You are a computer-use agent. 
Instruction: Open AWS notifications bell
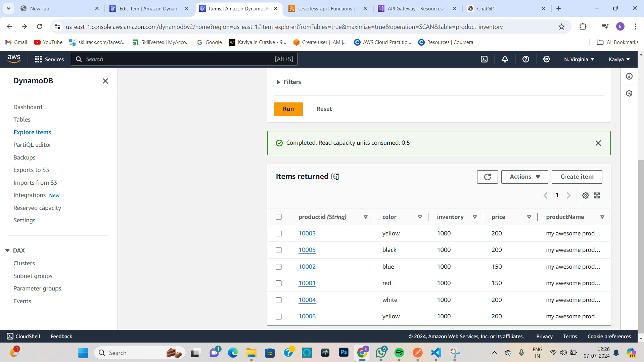coord(505,59)
